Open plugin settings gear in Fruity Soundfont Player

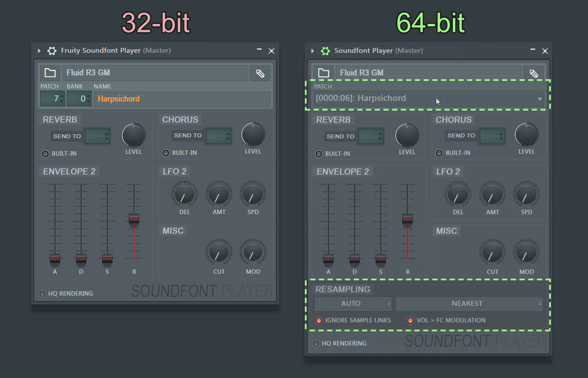pos(52,51)
